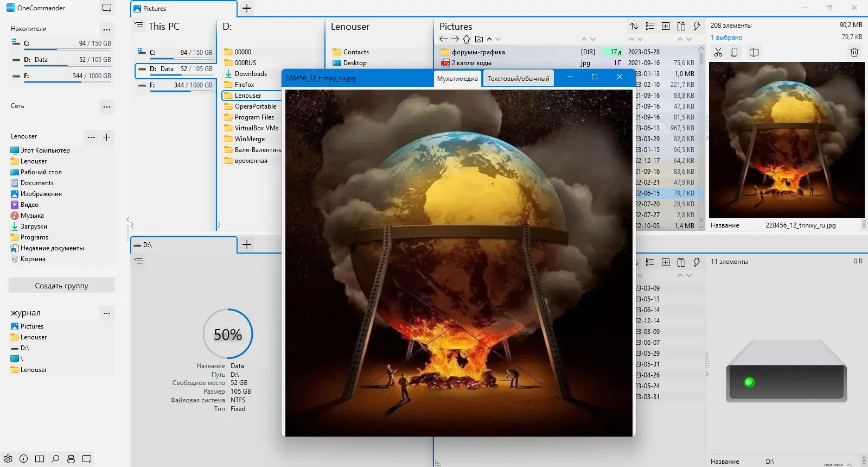Go forward in the Pictures pane
Viewport: 868px width, 467px height.
coord(455,39)
